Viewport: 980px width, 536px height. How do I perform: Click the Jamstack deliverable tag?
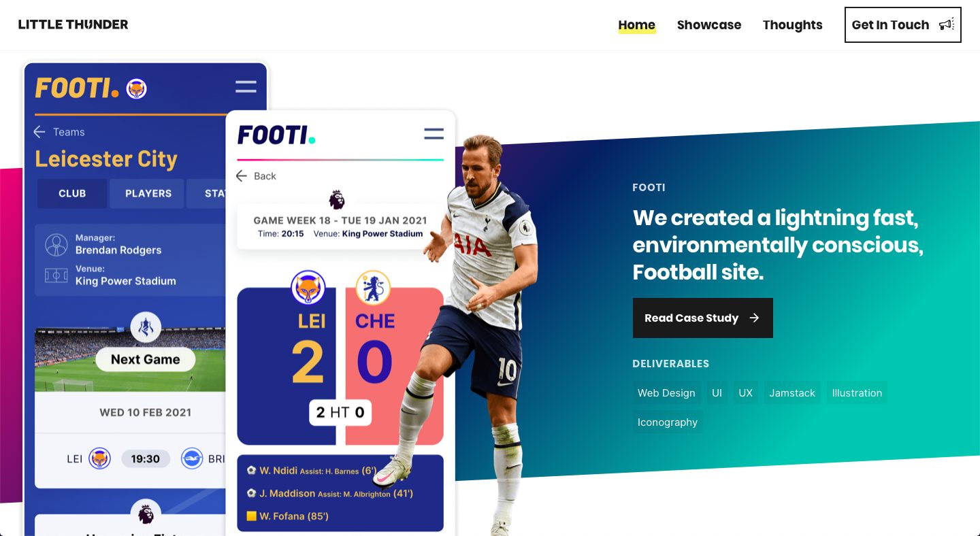pos(792,392)
